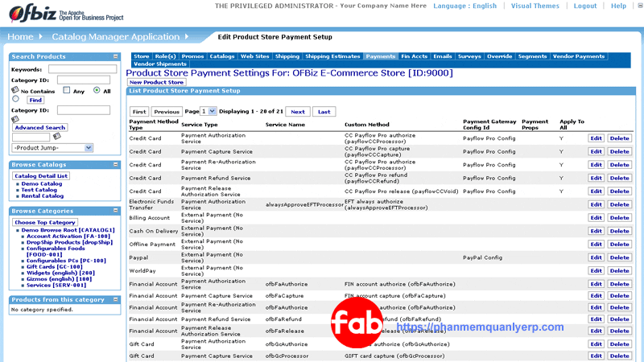Viewport: 644px width, 362px height.
Task: Edit the Cash On Delivery row
Action: point(596,231)
